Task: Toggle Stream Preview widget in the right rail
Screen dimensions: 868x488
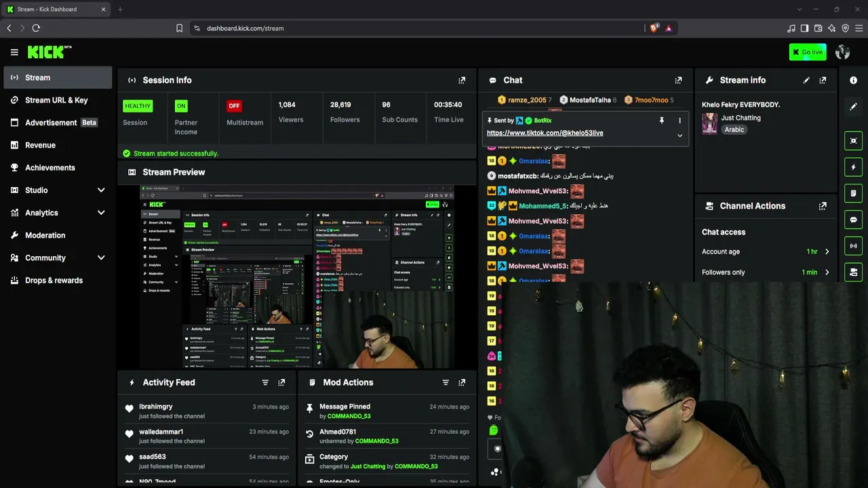Action: (854, 141)
